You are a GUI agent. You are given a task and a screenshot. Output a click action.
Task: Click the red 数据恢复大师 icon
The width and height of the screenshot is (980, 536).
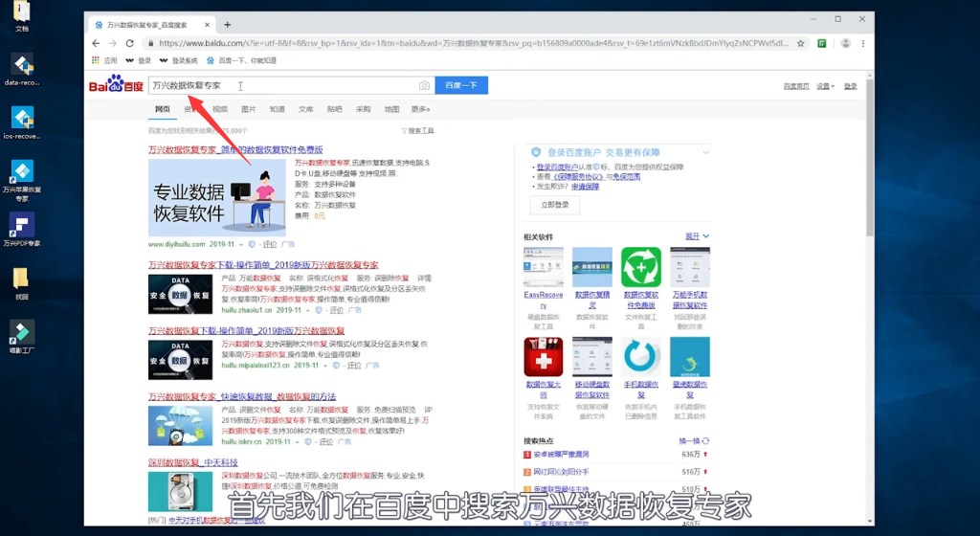point(544,357)
